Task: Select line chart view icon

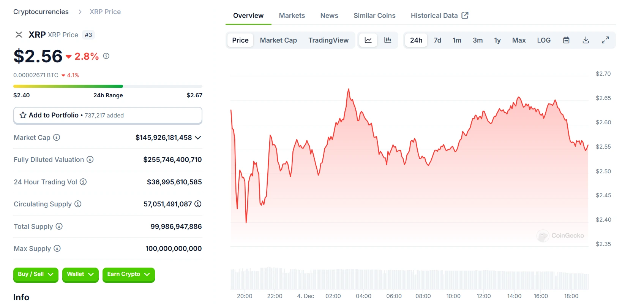Action: pyautogui.click(x=368, y=40)
